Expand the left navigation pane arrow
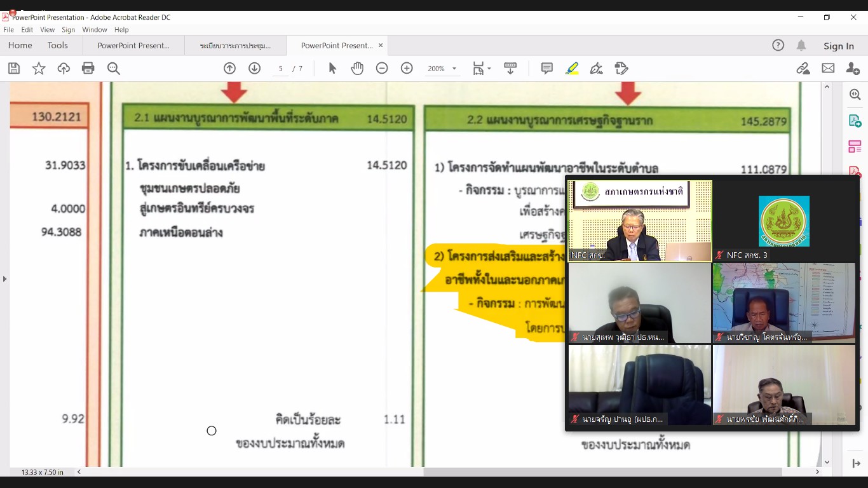Viewport: 868px width, 488px height. tap(4, 278)
